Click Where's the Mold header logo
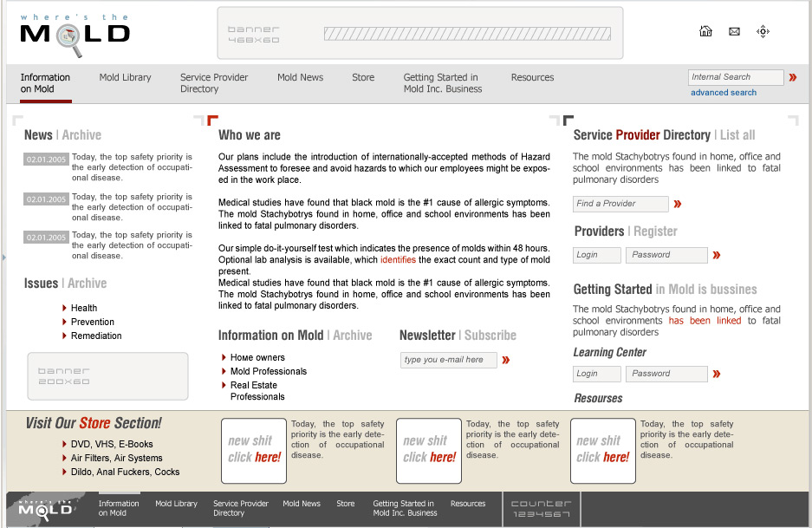 pyautogui.click(x=75, y=35)
